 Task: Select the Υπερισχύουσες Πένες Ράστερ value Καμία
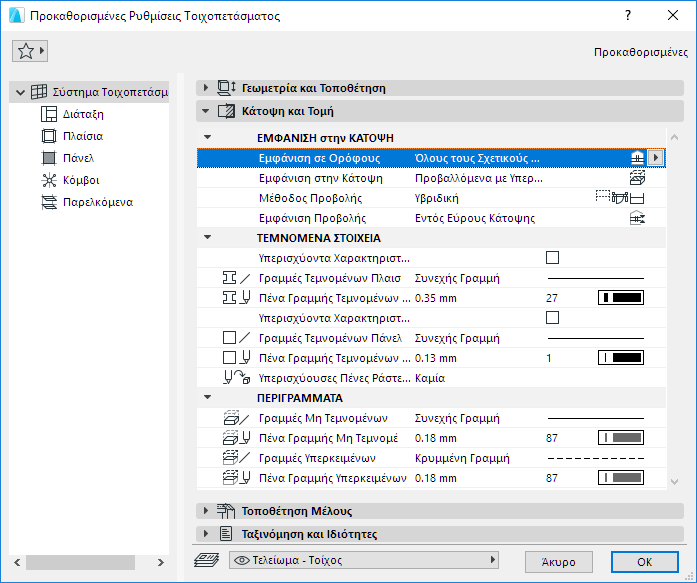coord(430,378)
